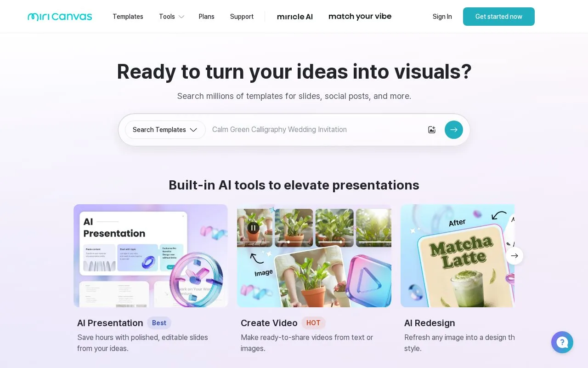588x368 pixels.
Task: Open the AI Redesign Matcha Latte thumbnail
Action: (x=458, y=256)
